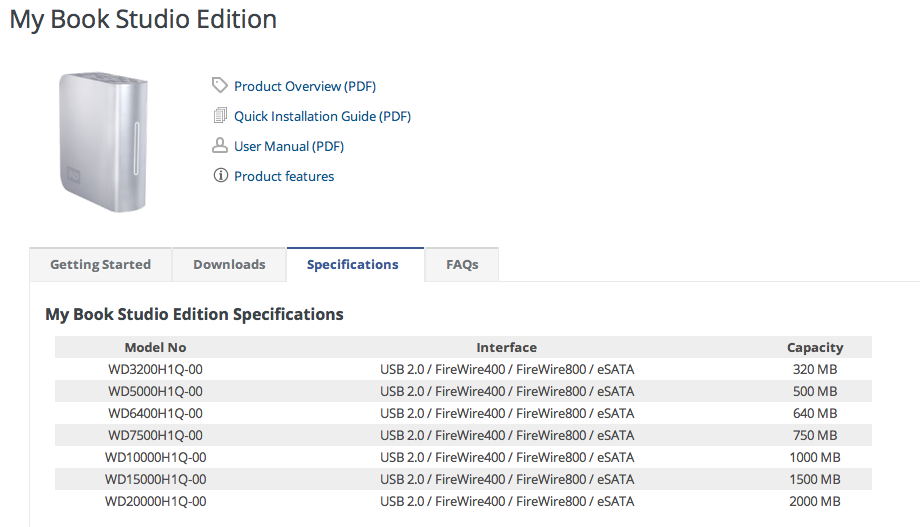This screenshot has height=527, width=920.
Task: Click the Capacity column header
Action: point(815,348)
